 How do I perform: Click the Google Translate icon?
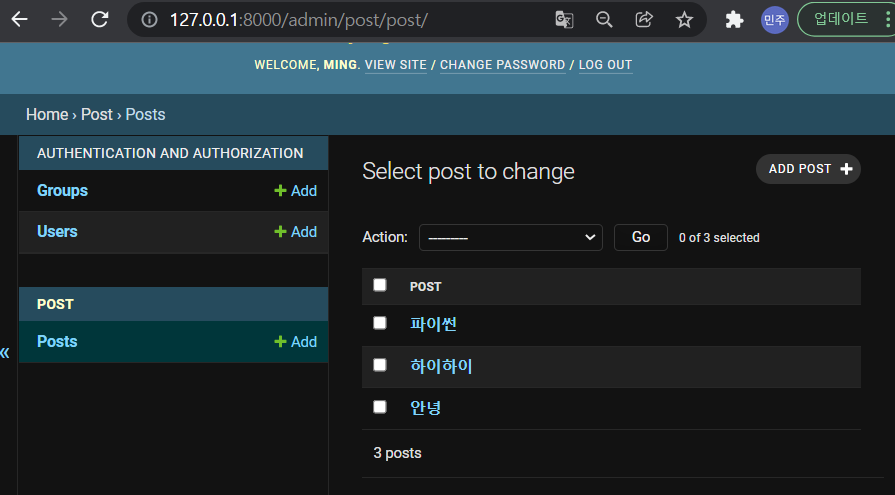point(564,20)
